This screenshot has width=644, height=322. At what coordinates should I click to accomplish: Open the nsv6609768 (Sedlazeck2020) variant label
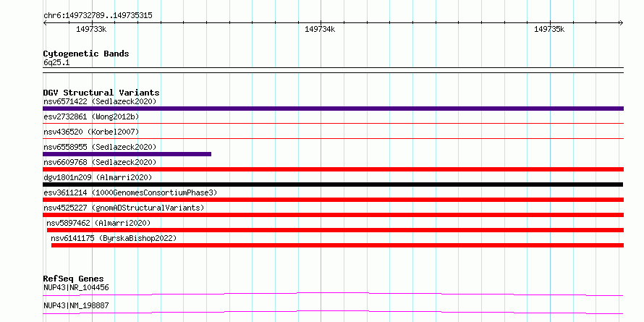point(100,162)
